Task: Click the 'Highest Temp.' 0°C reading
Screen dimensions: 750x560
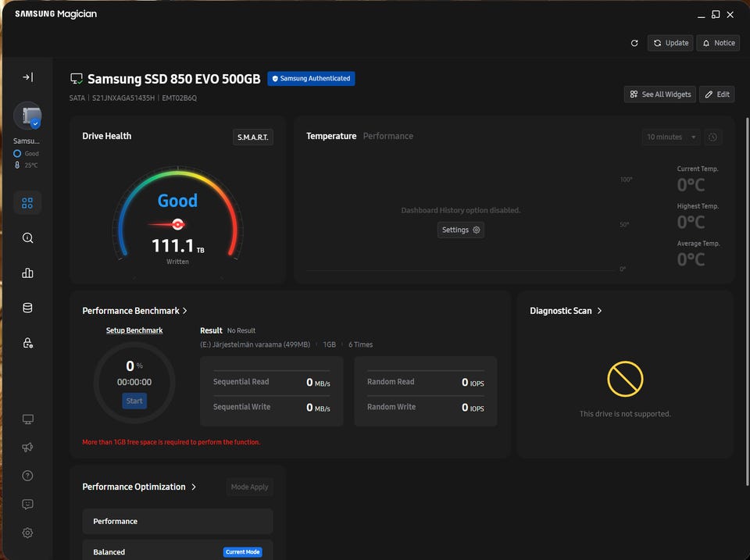Action: (x=691, y=223)
